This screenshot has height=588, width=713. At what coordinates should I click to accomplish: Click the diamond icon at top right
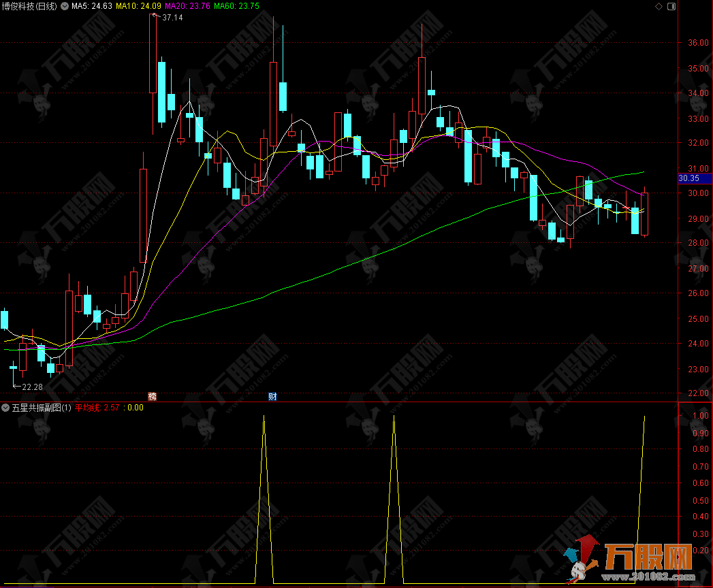pos(658,6)
